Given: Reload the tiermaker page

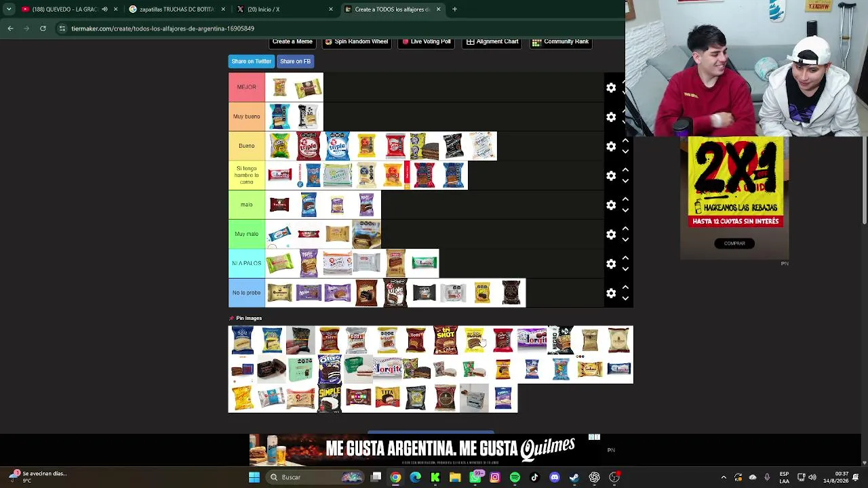Looking at the screenshot, I should [43, 28].
